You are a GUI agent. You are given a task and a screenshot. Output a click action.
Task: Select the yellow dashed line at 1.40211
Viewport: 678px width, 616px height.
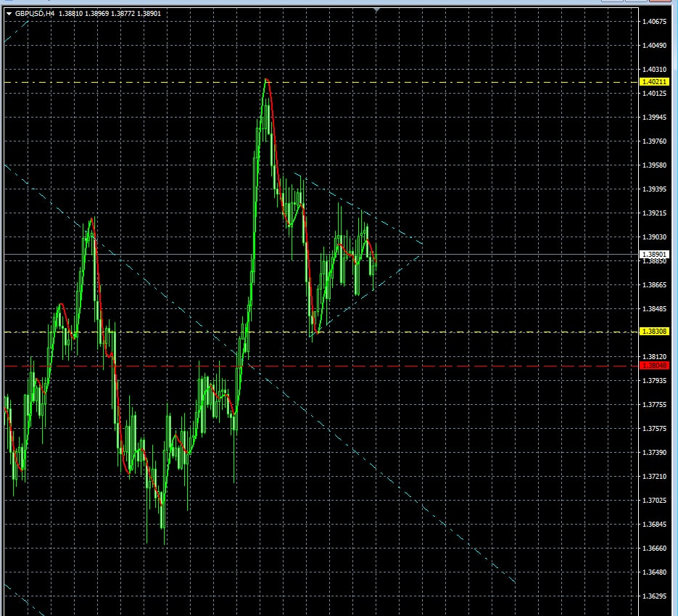(321, 82)
